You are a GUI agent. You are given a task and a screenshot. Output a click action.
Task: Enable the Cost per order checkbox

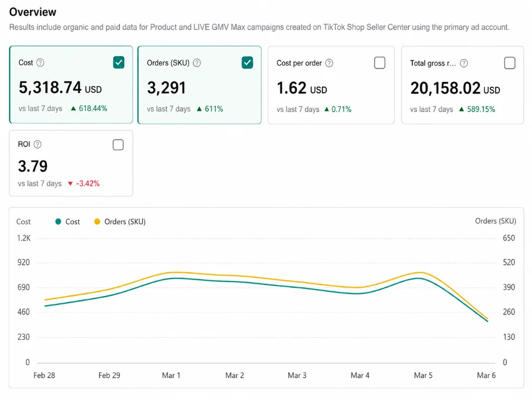tap(380, 63)
